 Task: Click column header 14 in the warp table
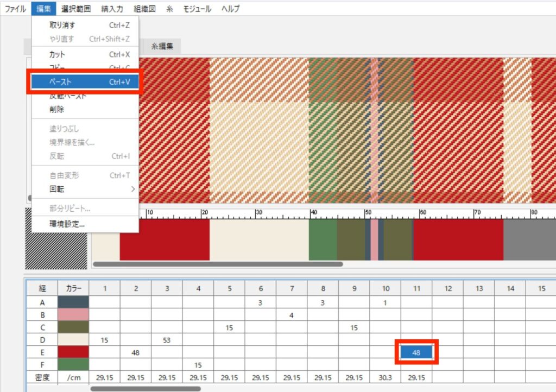point(510,288)
